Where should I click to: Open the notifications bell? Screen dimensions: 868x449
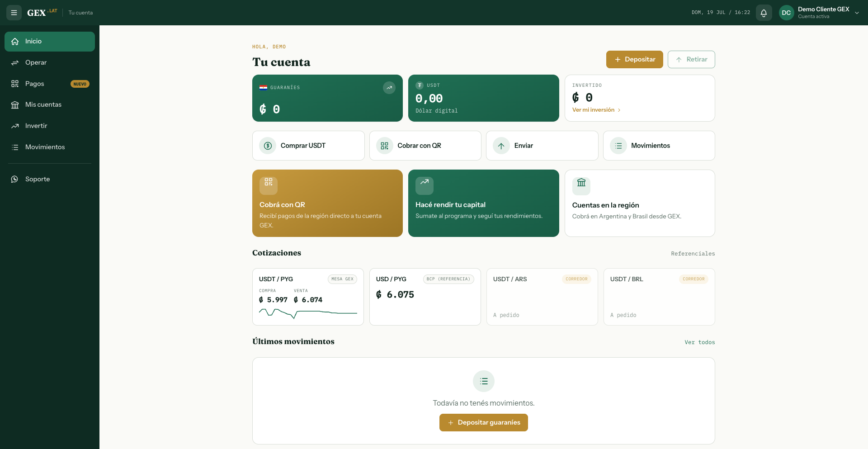point(764,13)
